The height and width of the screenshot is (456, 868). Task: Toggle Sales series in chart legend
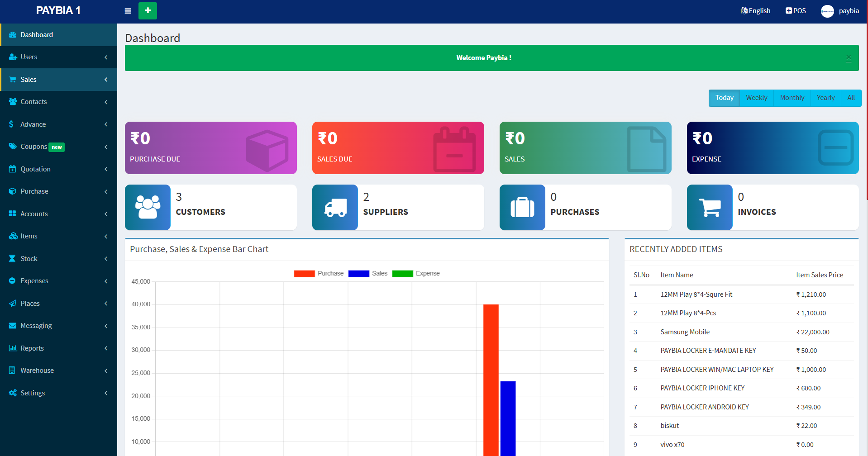coord(368,273)
